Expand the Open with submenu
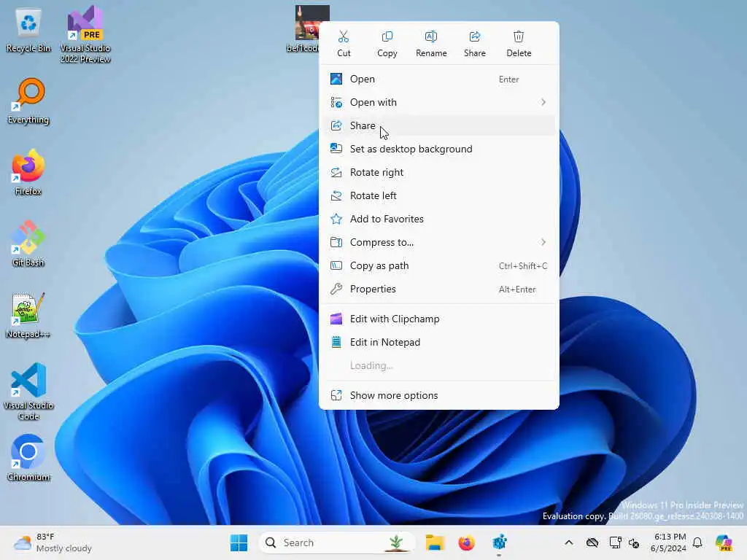 [x=438, y=102]
